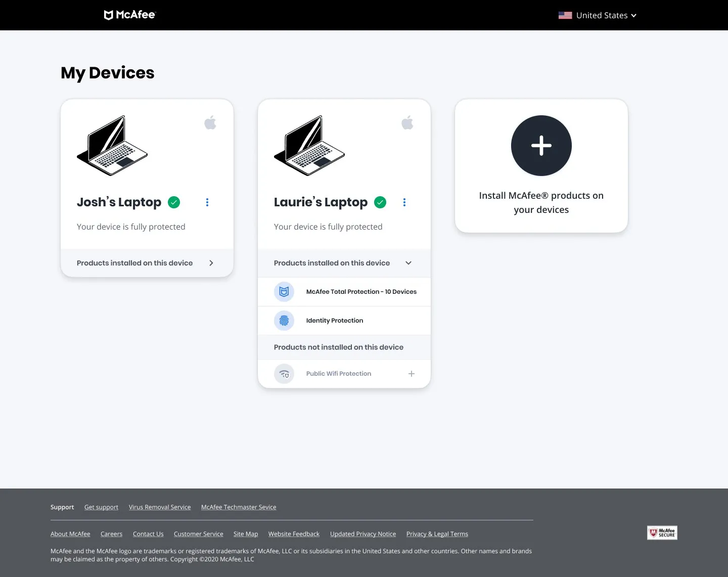Click the McAfee Total Protection shield icon

pos(284,292)
